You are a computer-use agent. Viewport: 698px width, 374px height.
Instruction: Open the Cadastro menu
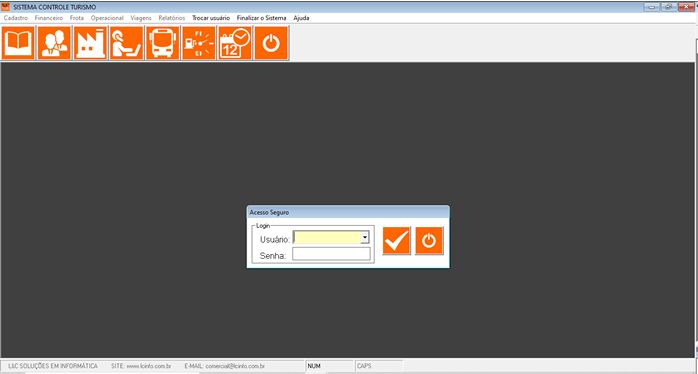click(x=16, y=18)
